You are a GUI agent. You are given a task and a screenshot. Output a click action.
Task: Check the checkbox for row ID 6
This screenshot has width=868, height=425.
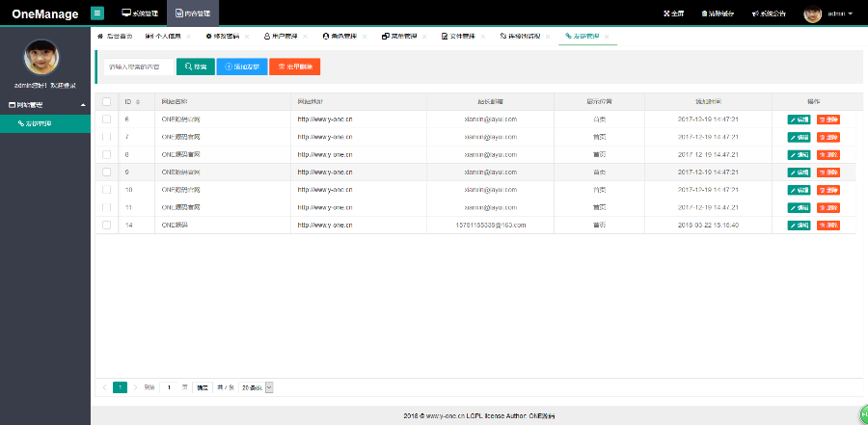107,120
